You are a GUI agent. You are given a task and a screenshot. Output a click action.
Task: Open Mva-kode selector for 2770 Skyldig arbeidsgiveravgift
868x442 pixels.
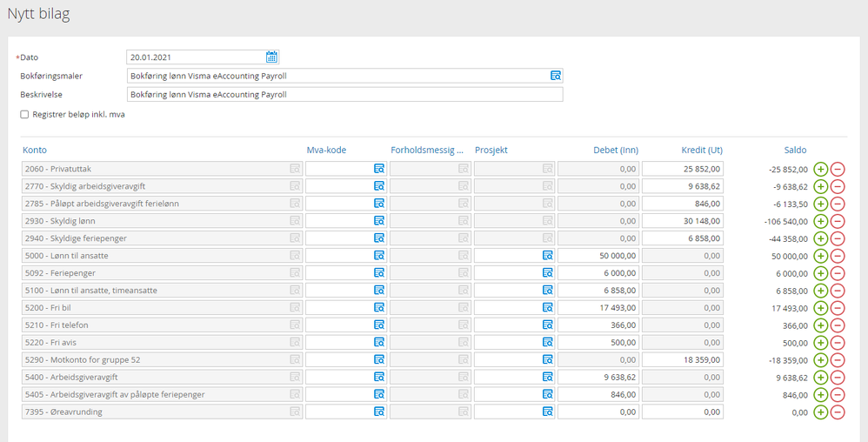pos(379,186)
